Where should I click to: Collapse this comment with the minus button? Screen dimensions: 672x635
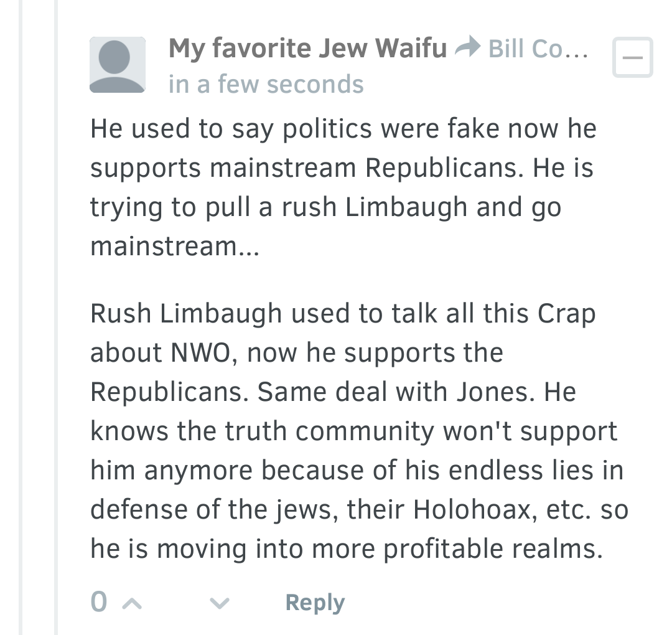click(x=633, y=57)
